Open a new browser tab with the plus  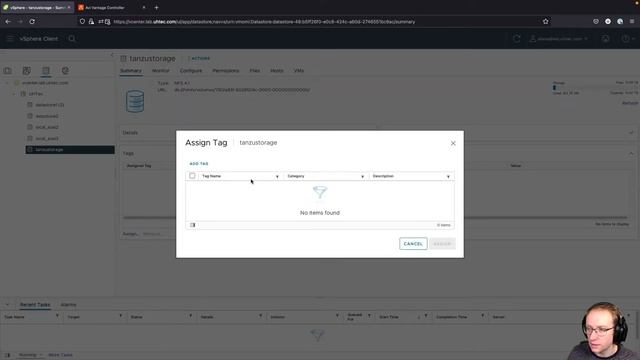click(x=156, y=7)
